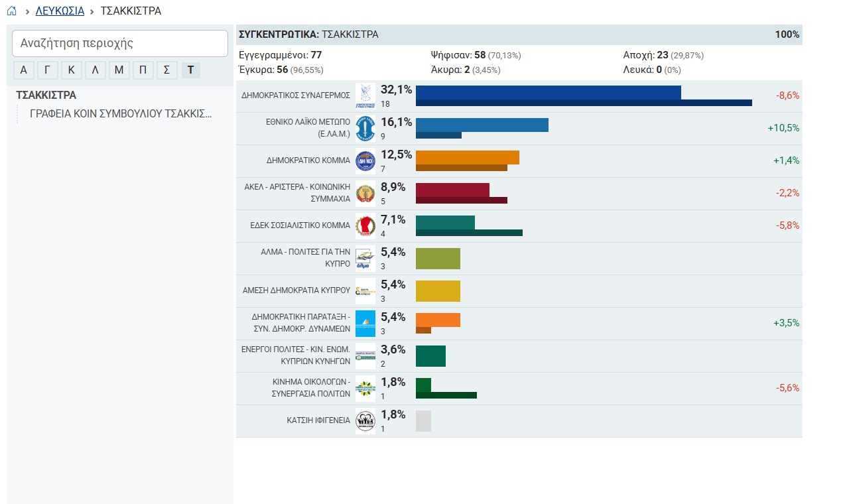Click the ΔΗΜΟΚΡΑΤΙΚΟΣ ΣΥΝΑΓΕΡΜΟΣ blue result bar
The width and height of the screenshot is (847, 504).
(x=549, y=92)
